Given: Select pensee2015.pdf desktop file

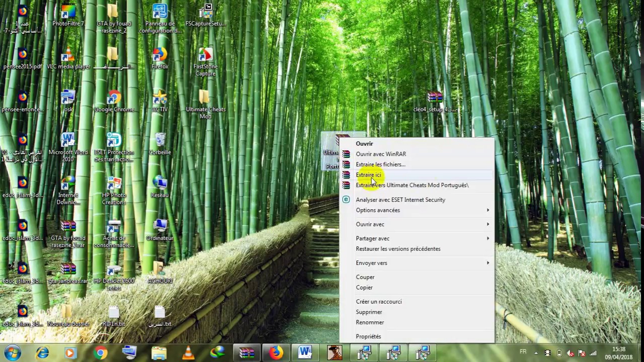Looking at the screenshot, I should pyautogui.click(x=23, y=59).
